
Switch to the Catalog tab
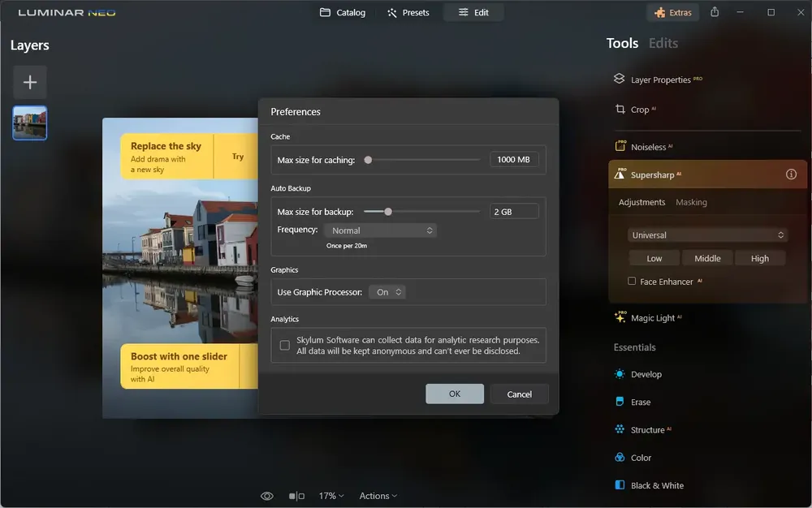[x=343, y=12]
